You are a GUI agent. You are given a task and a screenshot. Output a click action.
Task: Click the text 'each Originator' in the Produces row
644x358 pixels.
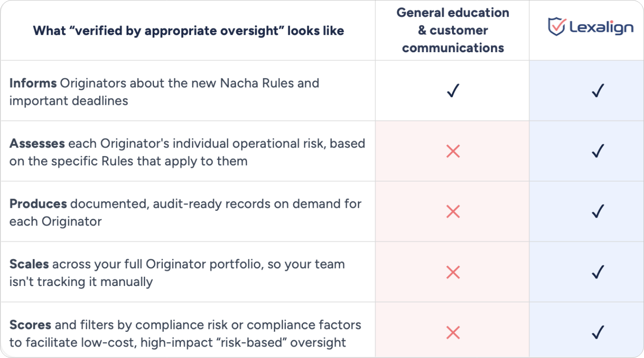point(55,221)
